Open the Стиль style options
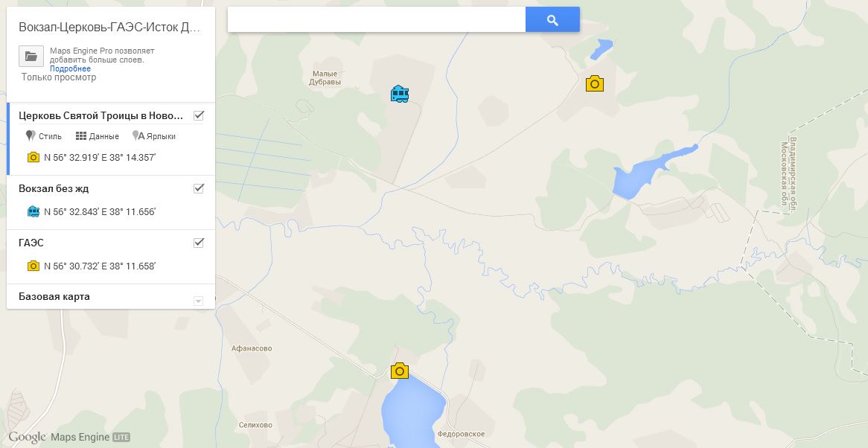The image size is (868, 448). tap(44, 136)
